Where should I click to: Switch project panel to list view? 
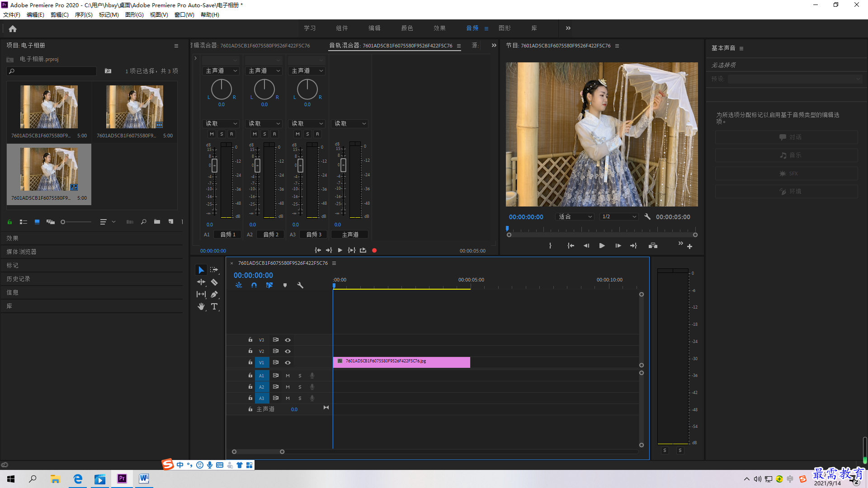24,222
